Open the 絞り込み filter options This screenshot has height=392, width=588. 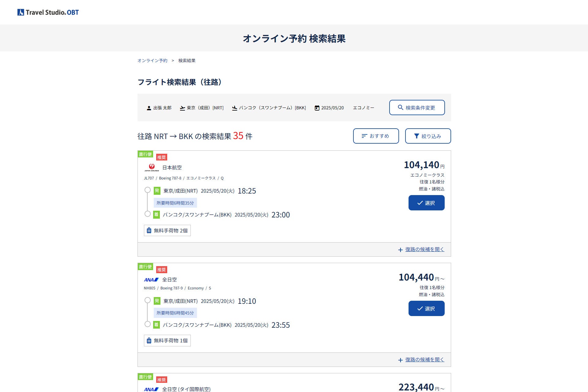428,136
